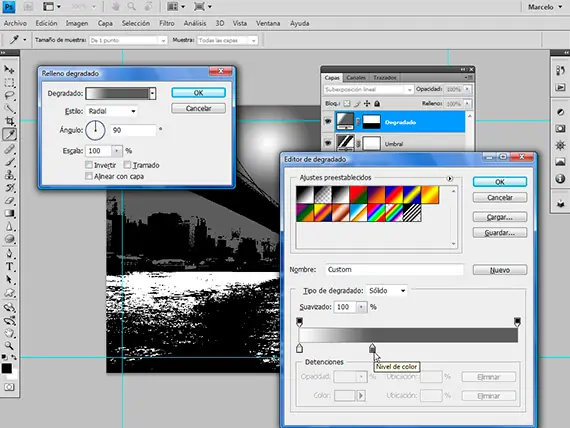570x428 pixels.
Task: Open the Suavizado slider arrow
Action: point(361,307)
